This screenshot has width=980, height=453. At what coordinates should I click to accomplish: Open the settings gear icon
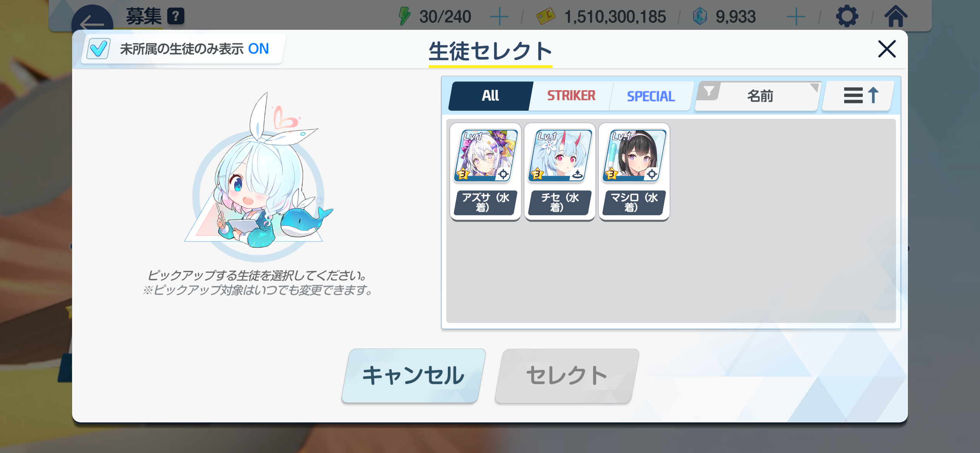pyautogui.click(x=847, y=16)
